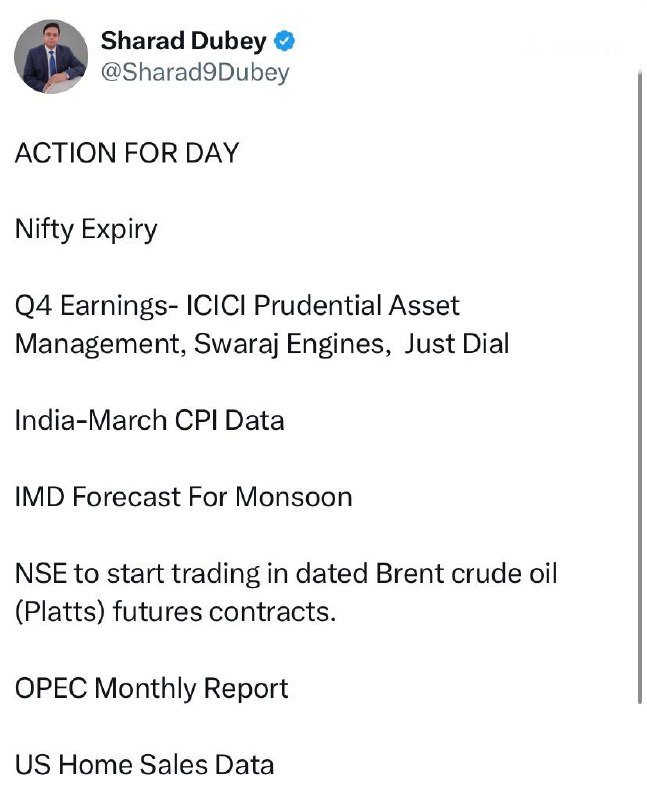Image resolution: width=647 pixels, height=800 pixels.
Task: Click the 'US Home Sales Data' line
Action: coord(144,765)
